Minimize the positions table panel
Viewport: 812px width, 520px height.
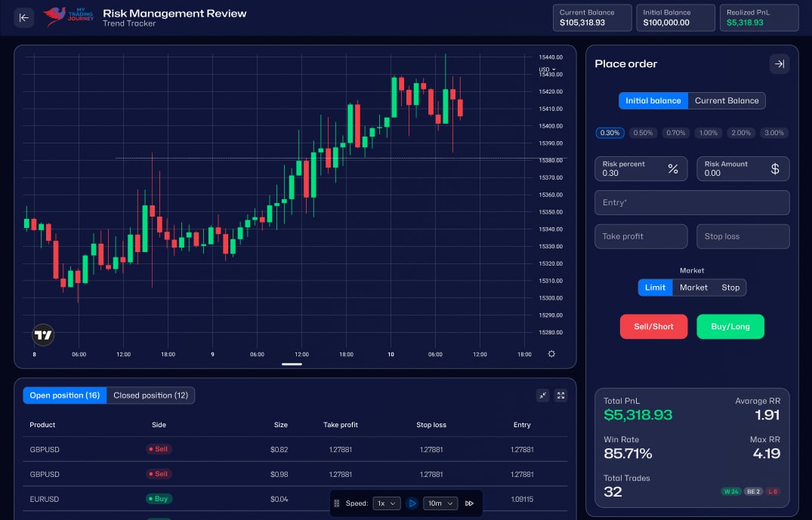pyautogui.click(x=543, y=395)
